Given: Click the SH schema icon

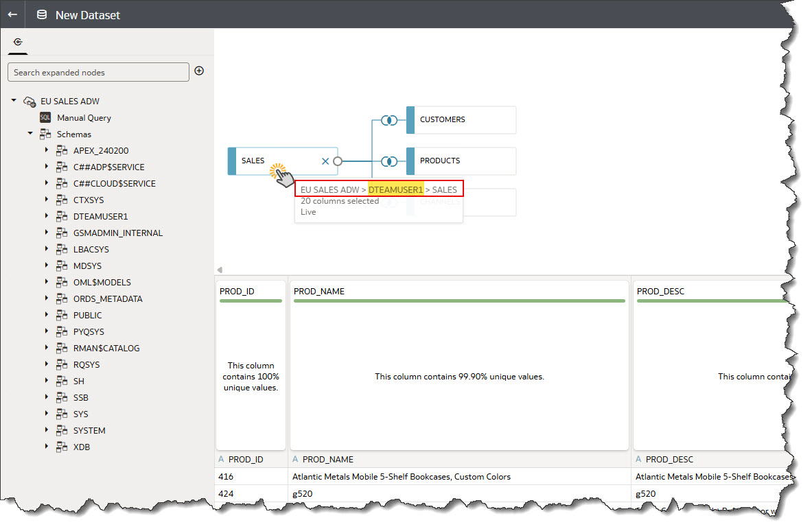Looking at the screenshot, I should click(x=62, y=381).
